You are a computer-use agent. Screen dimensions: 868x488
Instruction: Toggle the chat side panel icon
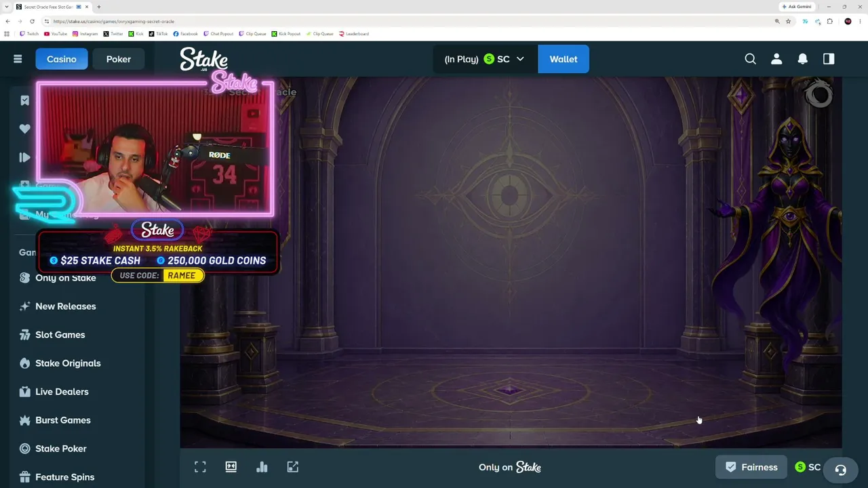point(829,59)
